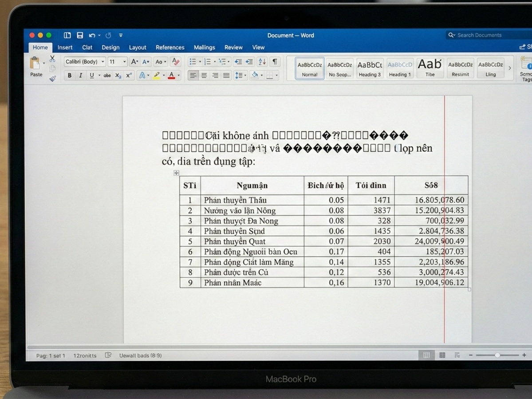Open the Review tab
The width and height of the screenshot is (532, 399).
click(233, 47)
